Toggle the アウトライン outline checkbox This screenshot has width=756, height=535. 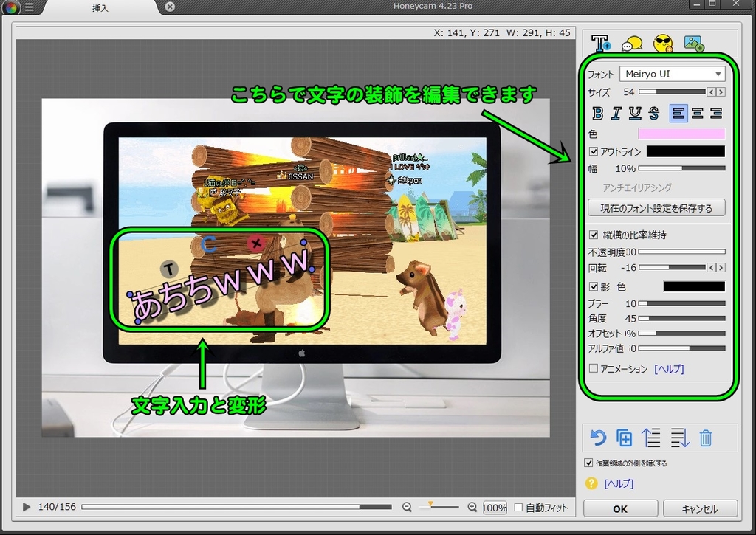click(x=594, y=151)
